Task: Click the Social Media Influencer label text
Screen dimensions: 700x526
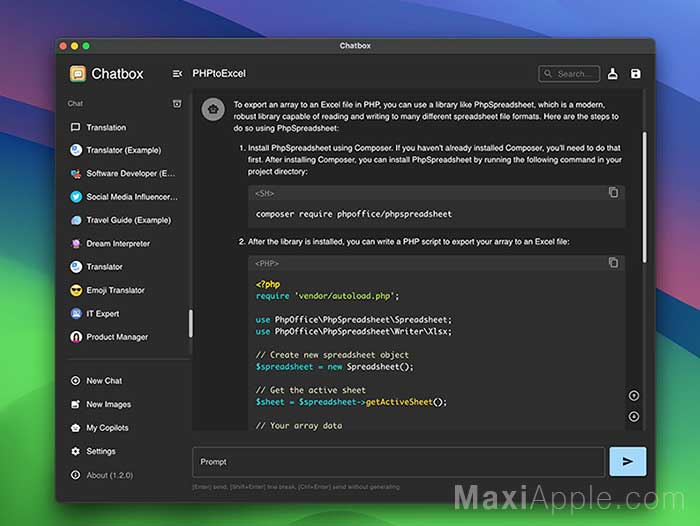Action: click(x=132, y=196)
